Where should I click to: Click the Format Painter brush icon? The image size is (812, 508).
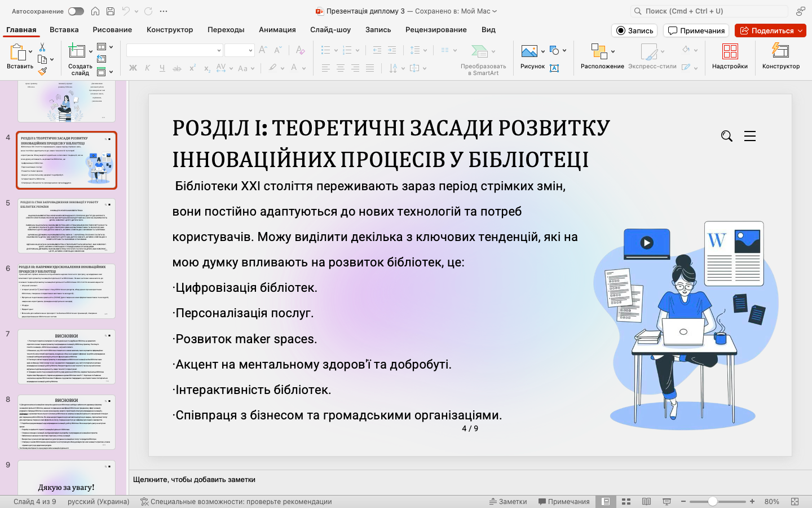pos(42,71)
